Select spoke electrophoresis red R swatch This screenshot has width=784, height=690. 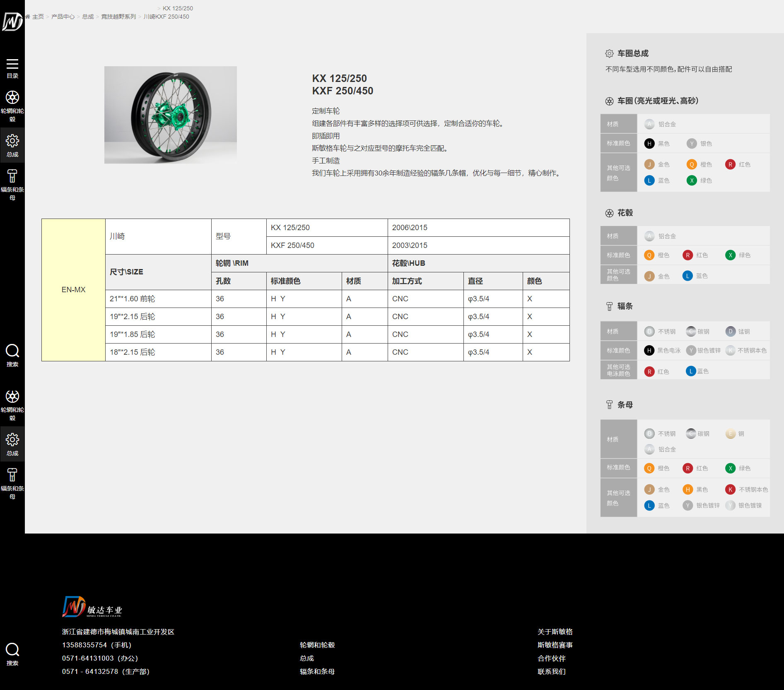pyautogui.click(x=649, y=372)
